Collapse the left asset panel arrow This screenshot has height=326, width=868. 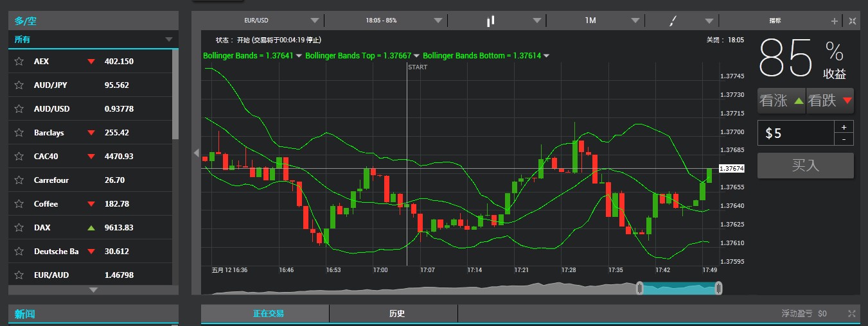pyautogui.click(x=197, y=153)
